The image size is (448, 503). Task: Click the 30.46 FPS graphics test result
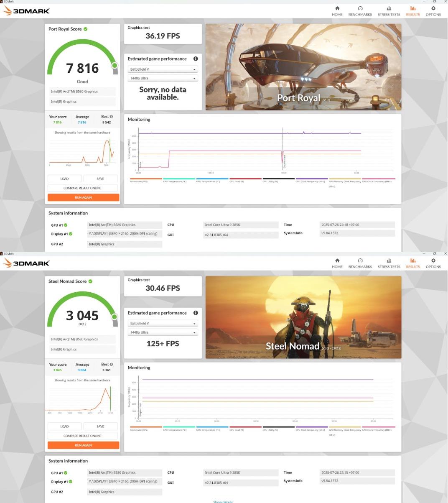point(163,288)
